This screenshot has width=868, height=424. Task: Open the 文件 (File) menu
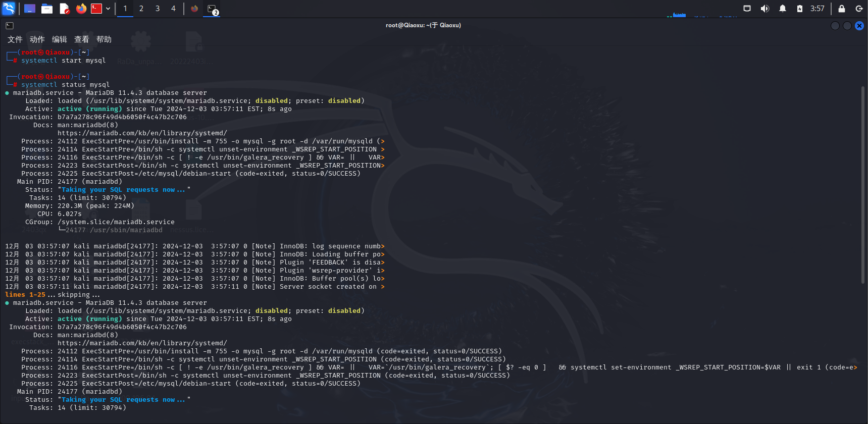pos(15,39)
